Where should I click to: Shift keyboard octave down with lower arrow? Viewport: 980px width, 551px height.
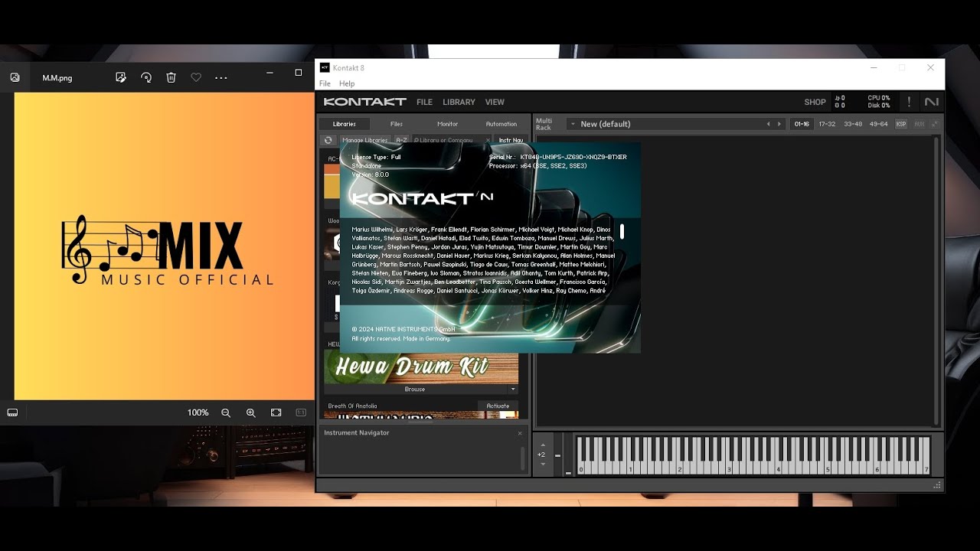(541, 464)
